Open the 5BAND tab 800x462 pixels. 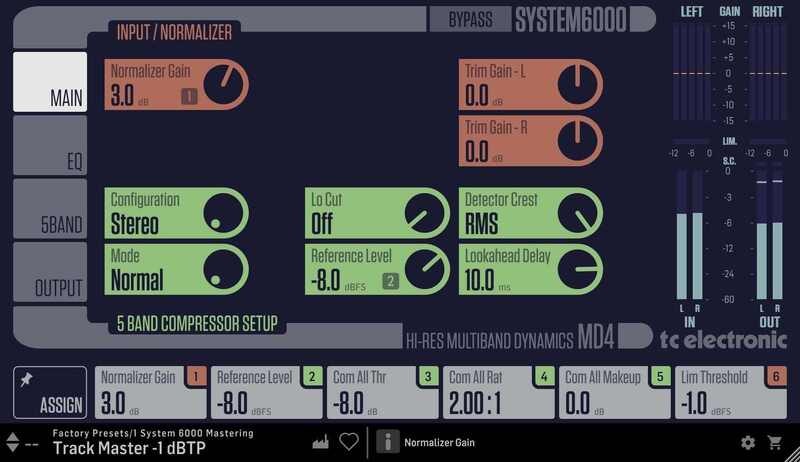pyautogui.click(x=50, y=209)
